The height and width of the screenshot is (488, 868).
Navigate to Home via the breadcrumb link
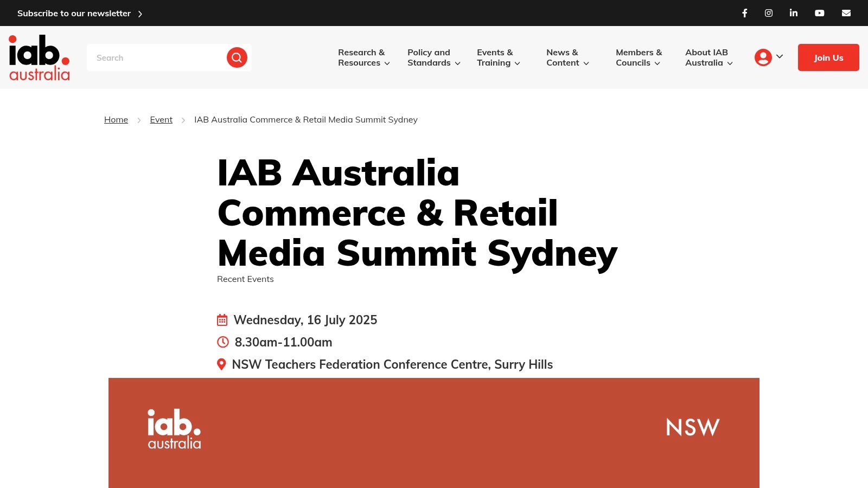pyautogui.click(x=116, y=119)
